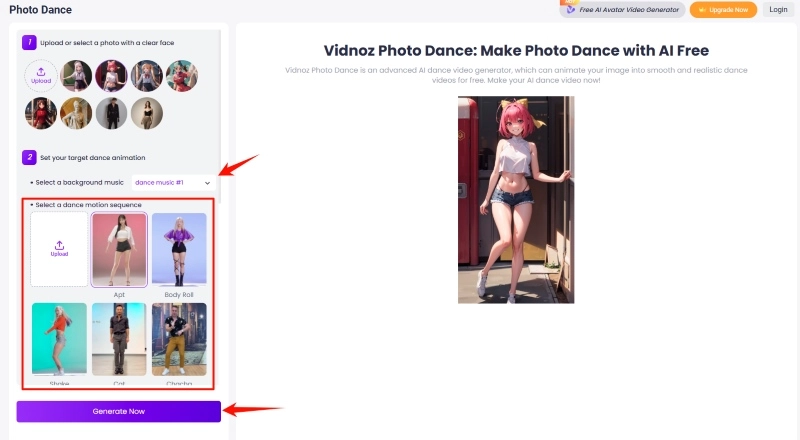Click the Photo Dance title
This screenshot has height=440, width=800.
coord(40,10)
